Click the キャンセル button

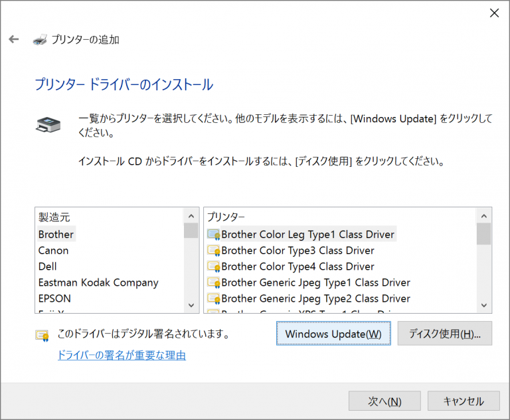tap(464, 401)
